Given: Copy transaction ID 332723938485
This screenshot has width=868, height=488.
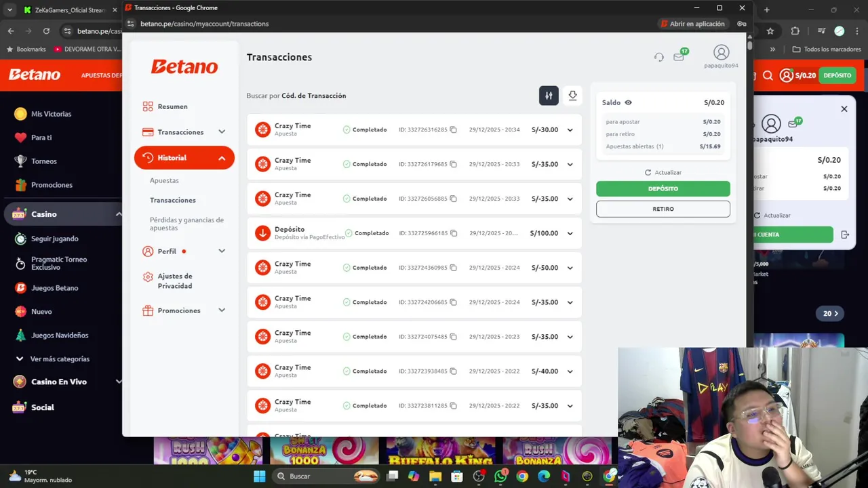Looking at the screenshot, I should [x=454, y=371].
